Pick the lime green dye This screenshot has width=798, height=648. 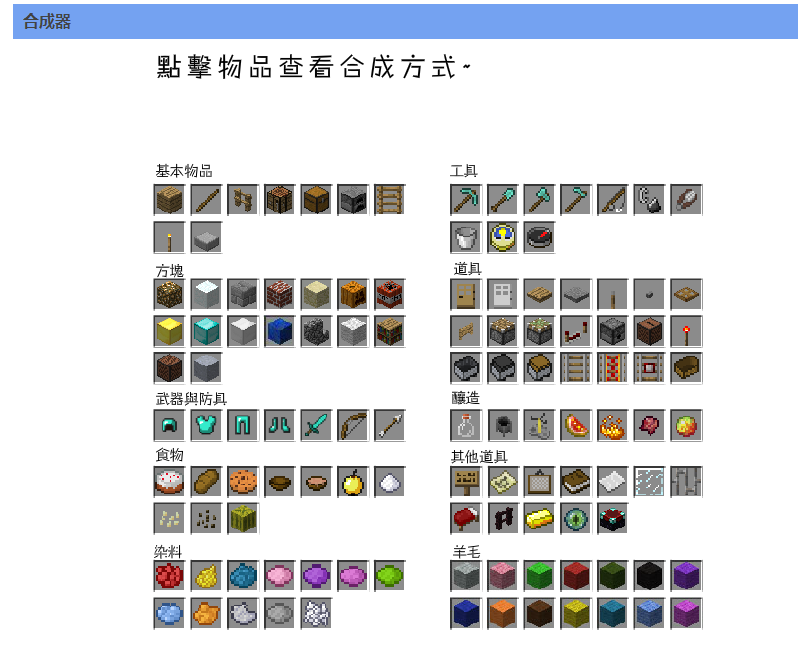(x=389, y=576)
